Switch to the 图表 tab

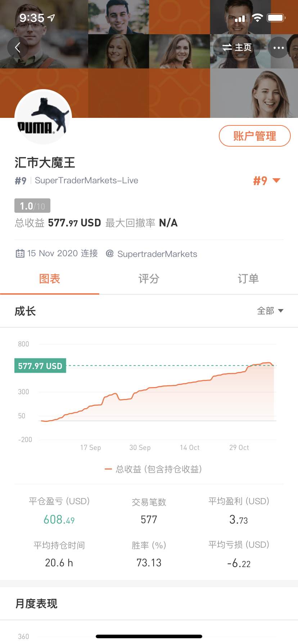[x=50, y=279]
